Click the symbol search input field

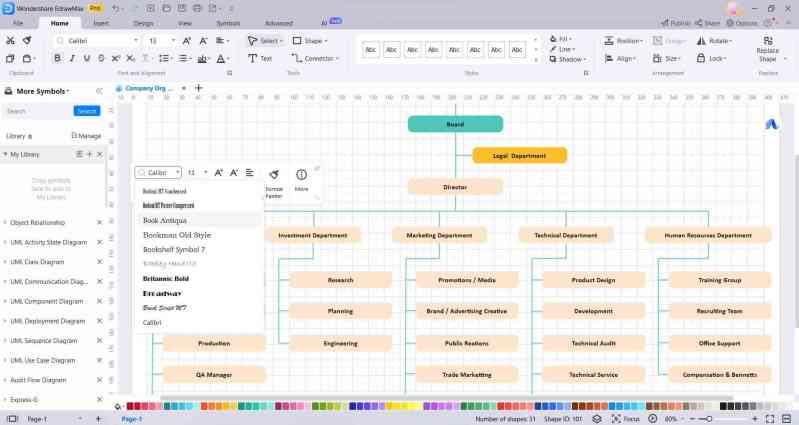coord(38,111)
